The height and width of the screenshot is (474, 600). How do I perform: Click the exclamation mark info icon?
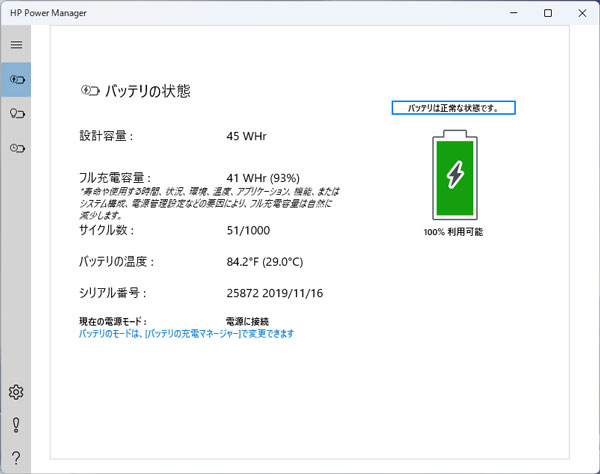(x=16, y=425)
